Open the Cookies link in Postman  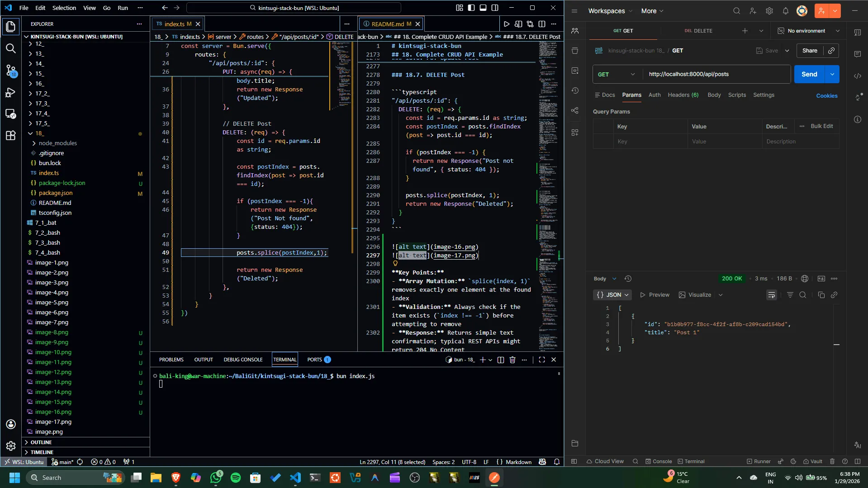tap(826, 96)
